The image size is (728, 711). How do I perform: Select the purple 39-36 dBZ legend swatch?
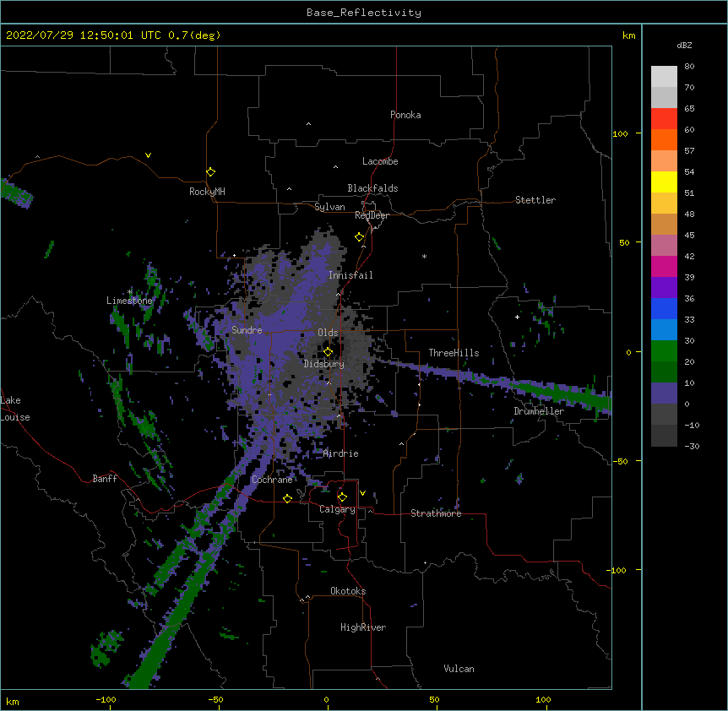664,288
